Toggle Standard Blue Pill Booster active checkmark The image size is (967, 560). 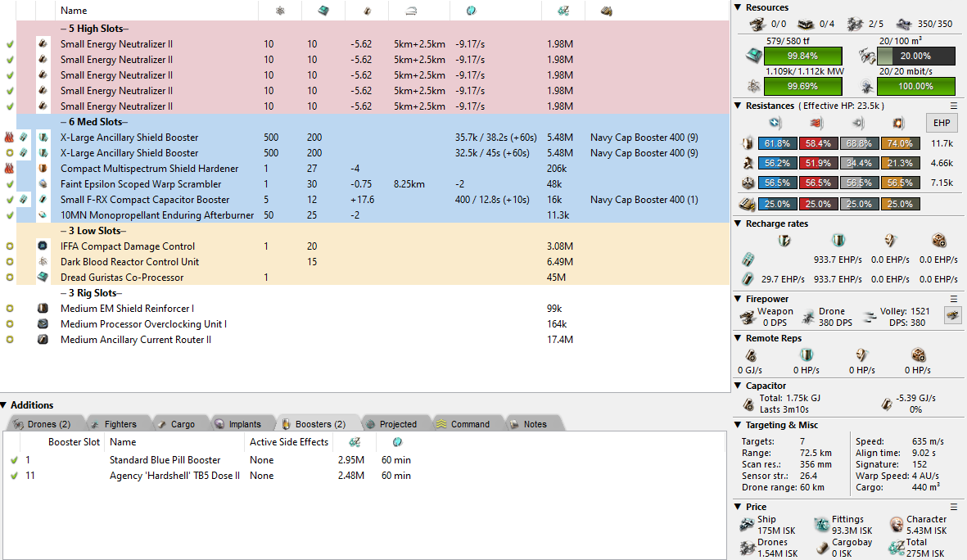coord(14,460)
